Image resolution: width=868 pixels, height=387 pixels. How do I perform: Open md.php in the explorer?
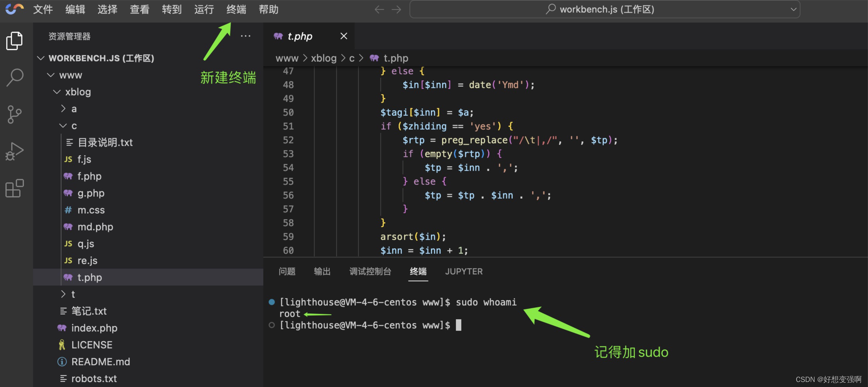[148, 227]
